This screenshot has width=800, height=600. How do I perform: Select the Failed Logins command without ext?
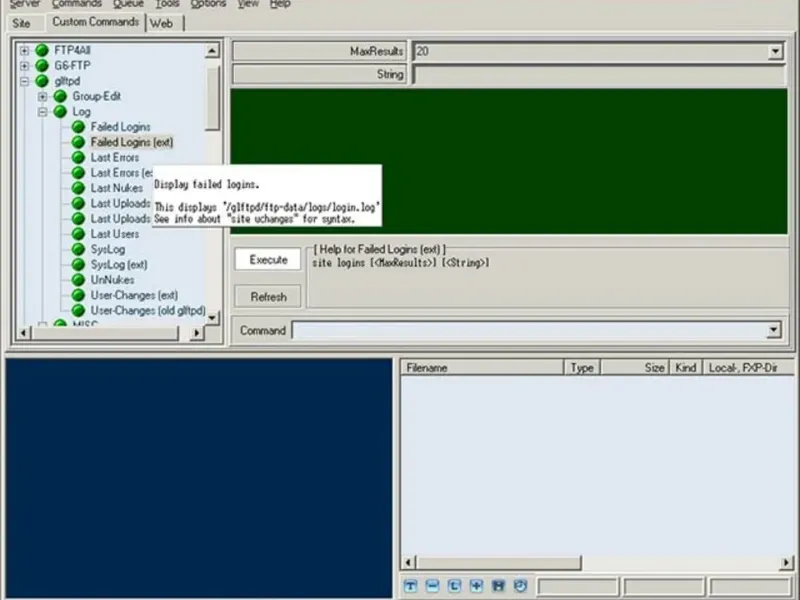click(120, 127)
